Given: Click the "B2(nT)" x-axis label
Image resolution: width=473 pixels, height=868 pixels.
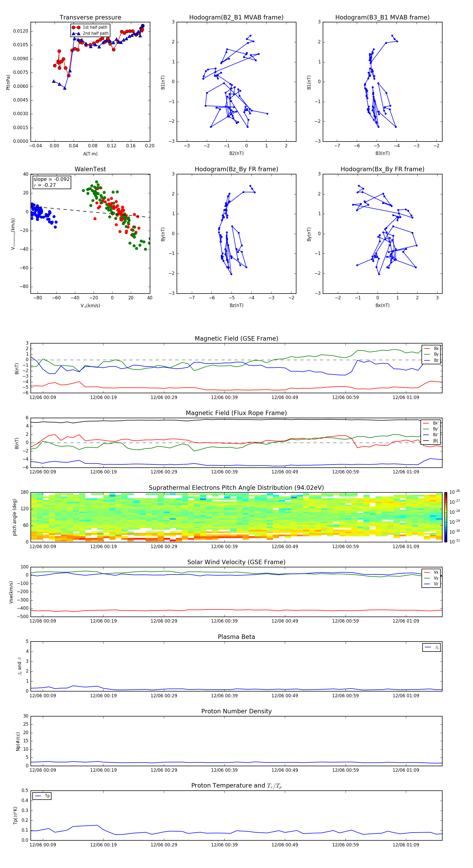Looking at the screenshot, I should coord(236,153).
